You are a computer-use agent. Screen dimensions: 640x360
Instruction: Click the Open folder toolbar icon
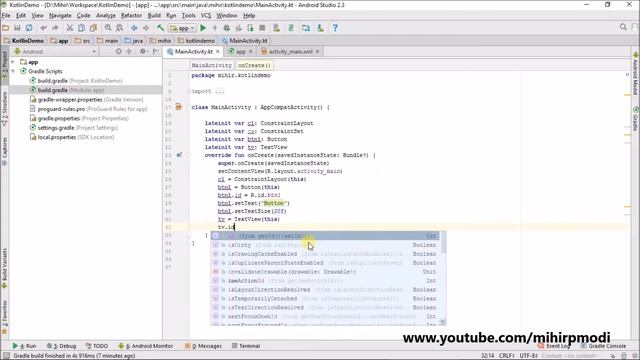6,28
